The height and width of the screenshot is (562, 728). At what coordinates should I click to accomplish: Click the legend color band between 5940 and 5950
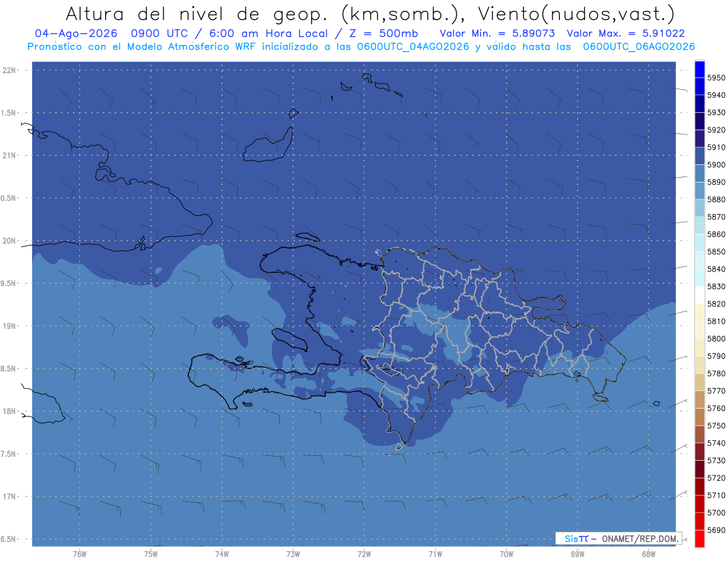(x=699, y=87)
